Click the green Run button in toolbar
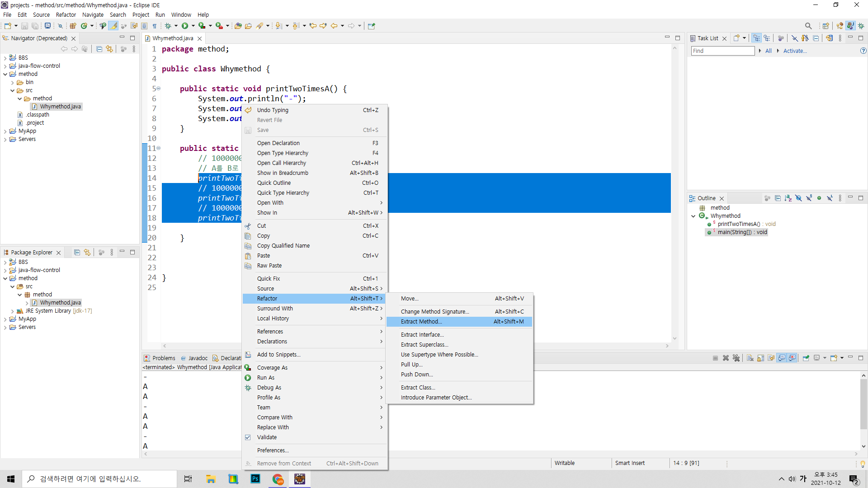 [x=185, y=26]
